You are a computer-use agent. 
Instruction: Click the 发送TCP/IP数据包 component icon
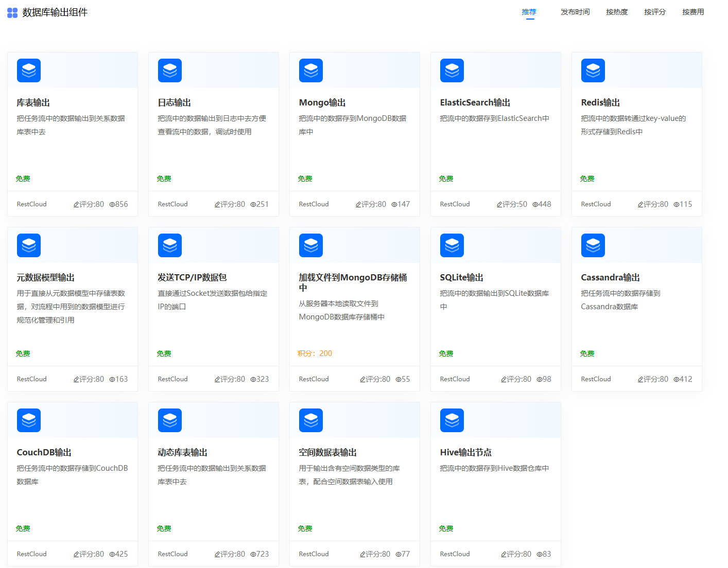pyautogui.click(x=170, y=245)
